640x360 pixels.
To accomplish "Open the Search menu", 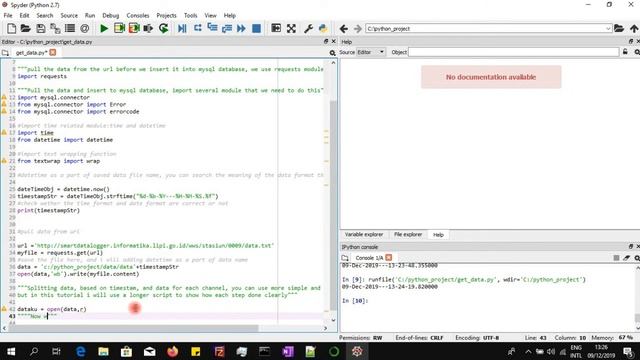I will click(x=45, y=16).
